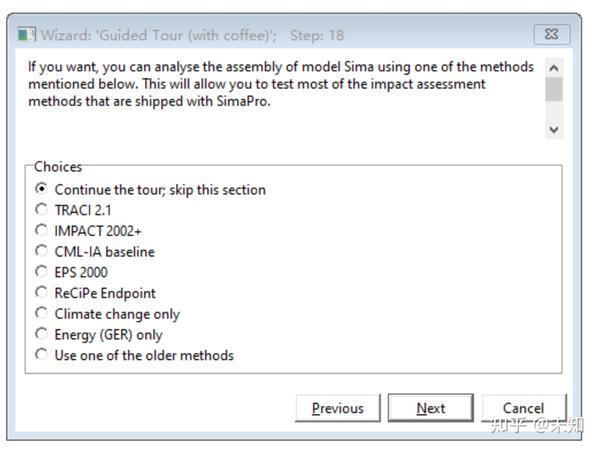The width and height of the screenshot is (600, 450).
Task: Click the 'Choices' group label
Action: pyautogui.click(x=58, y=167)
